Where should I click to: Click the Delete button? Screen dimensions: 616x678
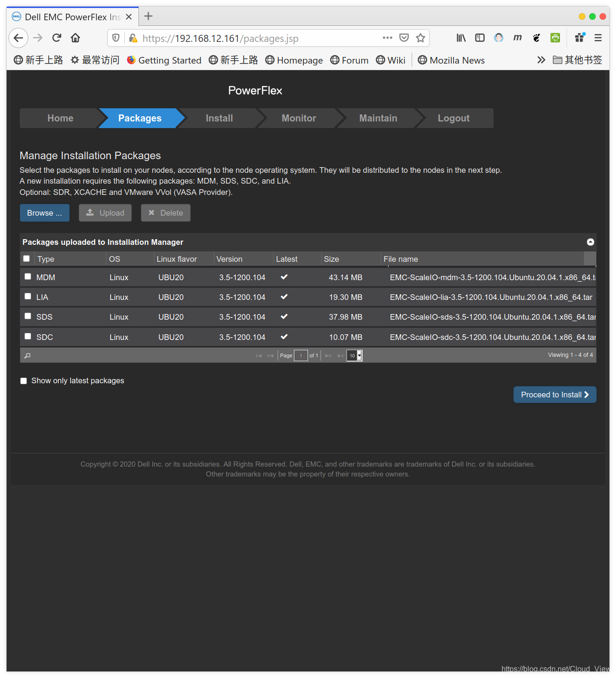166,213
